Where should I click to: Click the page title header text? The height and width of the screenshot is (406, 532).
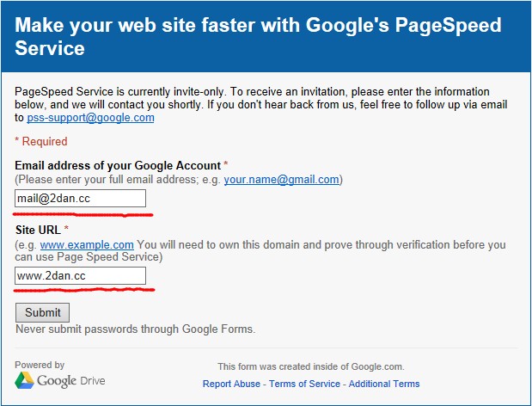pos(258,36)
